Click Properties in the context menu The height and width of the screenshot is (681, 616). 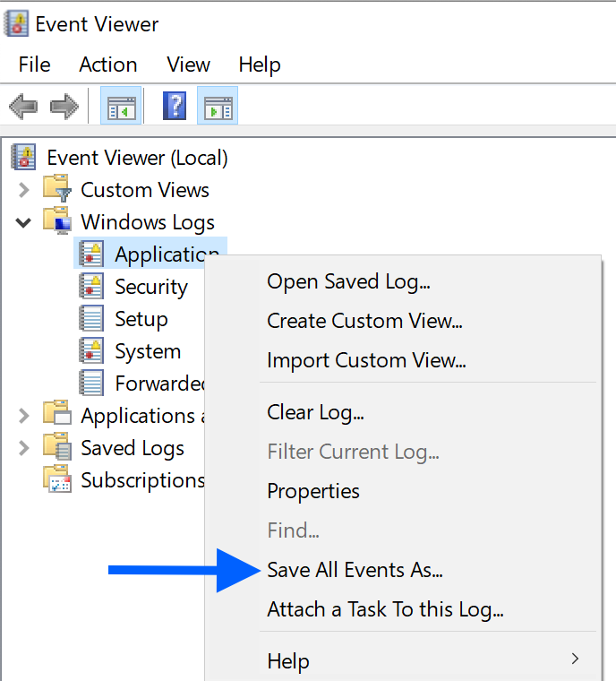(x=313, y=491)
